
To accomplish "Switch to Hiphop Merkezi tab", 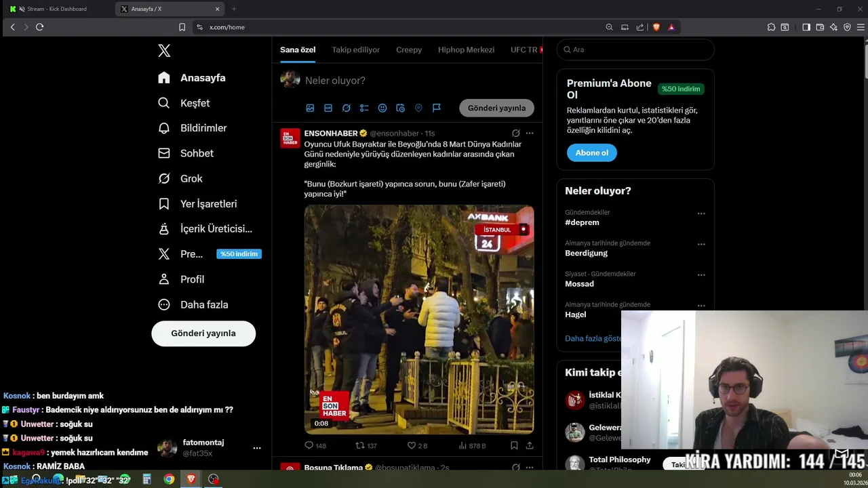I will (x=466, y=49).
